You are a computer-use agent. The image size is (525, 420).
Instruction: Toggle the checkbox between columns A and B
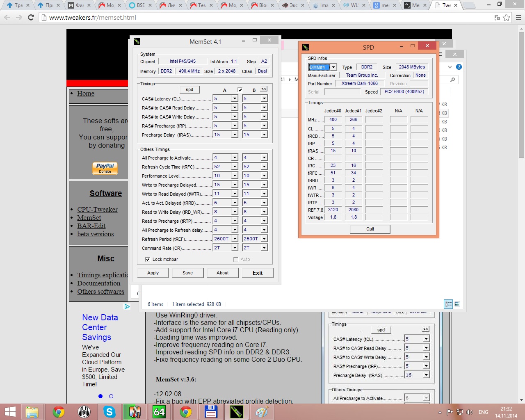[x=240, y=90]
